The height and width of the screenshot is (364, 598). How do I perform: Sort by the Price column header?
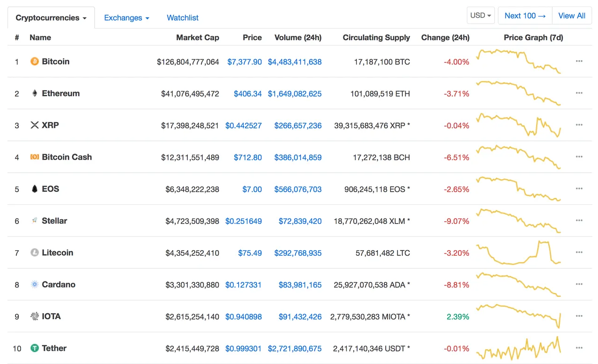(252, 37)
